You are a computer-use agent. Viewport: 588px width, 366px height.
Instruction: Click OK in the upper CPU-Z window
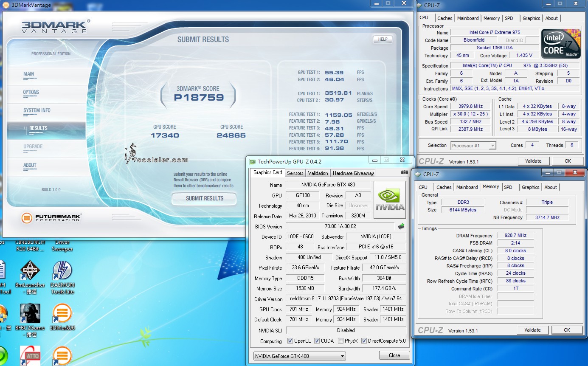(x=568, y=161)
